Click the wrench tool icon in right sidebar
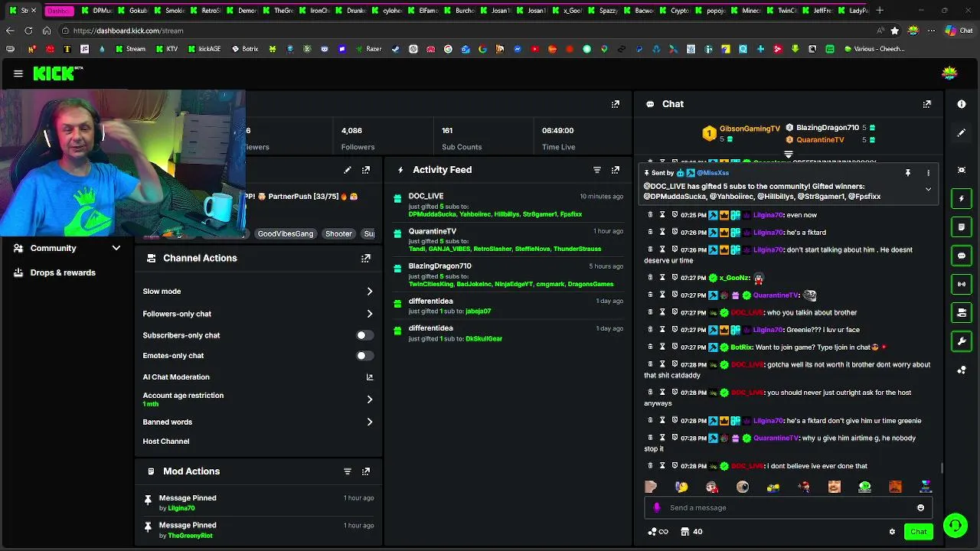 pos(962,341)
